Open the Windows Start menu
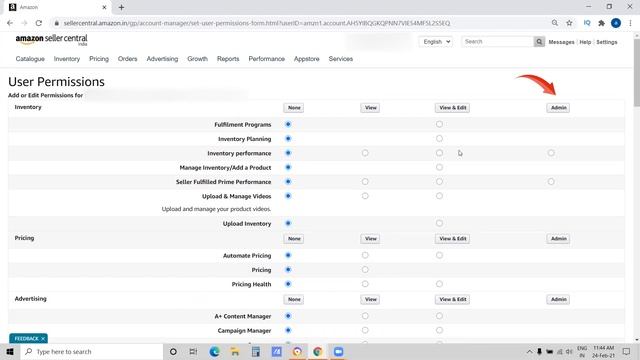 pyautogui.click(x=10, y=351)
